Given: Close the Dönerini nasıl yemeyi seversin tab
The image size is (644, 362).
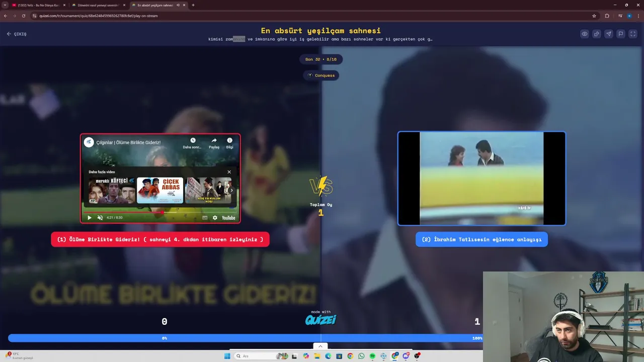Looking at the screenshot, I should [x=123, y=5].
